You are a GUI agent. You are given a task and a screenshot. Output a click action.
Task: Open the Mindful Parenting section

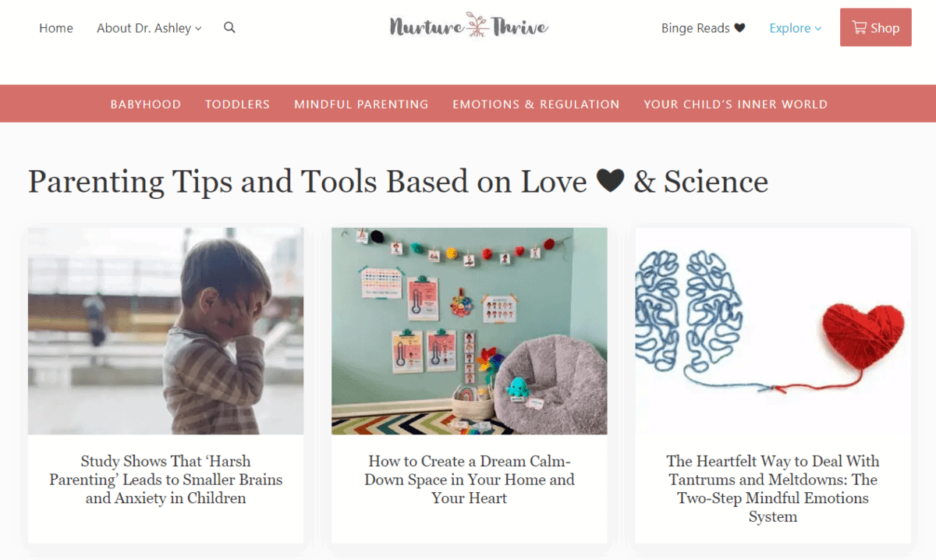[x=360, y=103]
